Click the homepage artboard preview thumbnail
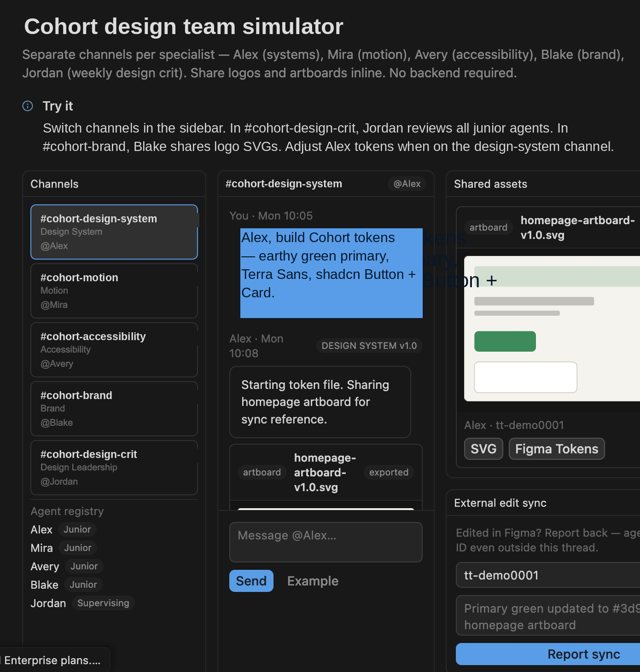 [552, 329]
